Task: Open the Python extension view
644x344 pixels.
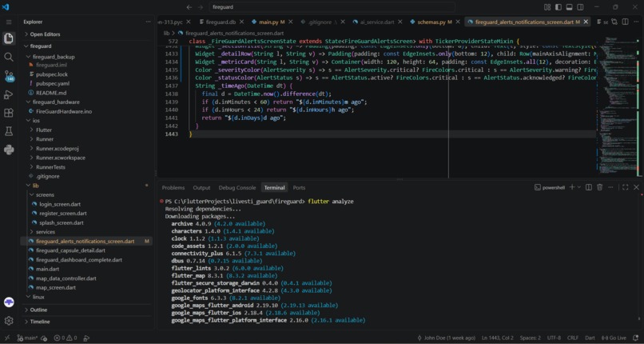Action: click(9, 150)
